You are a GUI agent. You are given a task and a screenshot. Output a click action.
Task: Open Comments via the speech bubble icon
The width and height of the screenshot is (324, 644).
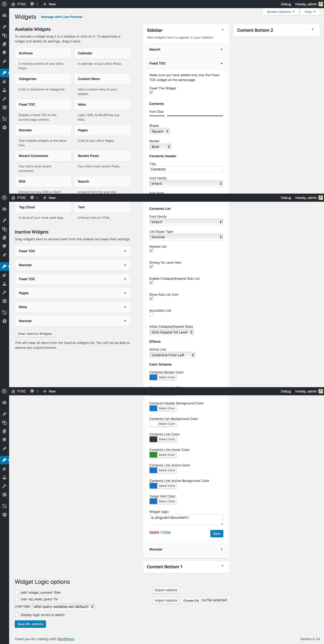click(4, 53)
